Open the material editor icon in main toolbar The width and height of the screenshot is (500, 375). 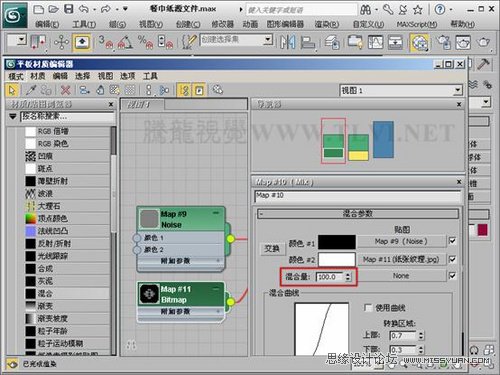pos(419,43)
